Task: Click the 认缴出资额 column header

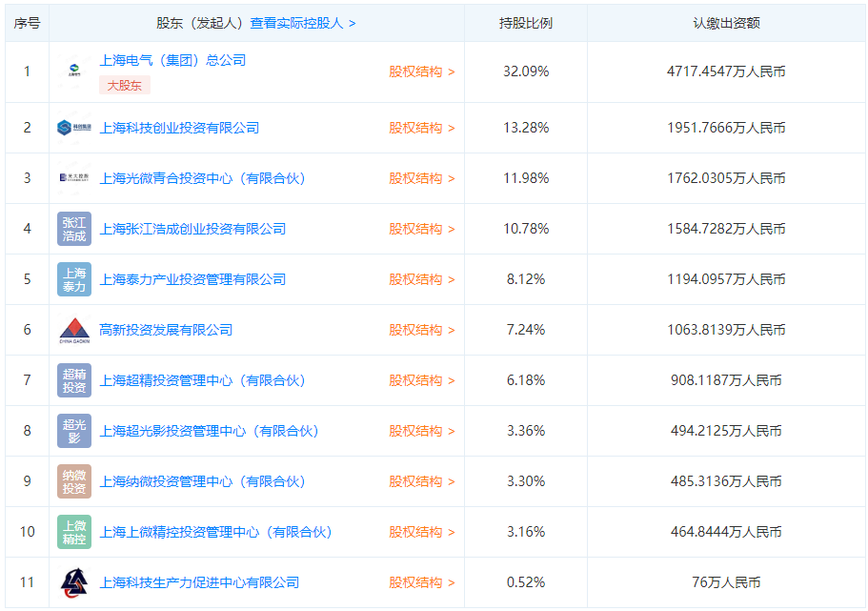Action: [726, 23]
